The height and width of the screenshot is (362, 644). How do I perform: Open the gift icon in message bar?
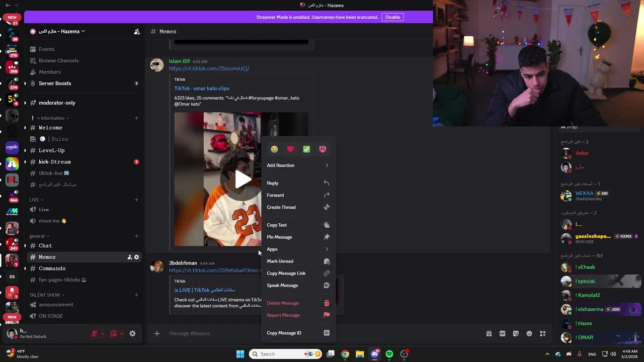tap(489, 333)
